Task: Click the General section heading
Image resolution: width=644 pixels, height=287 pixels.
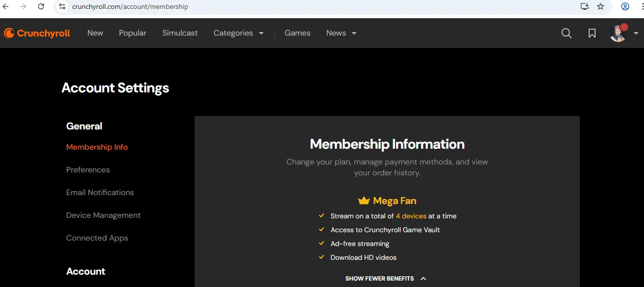Action: [84, 126]
